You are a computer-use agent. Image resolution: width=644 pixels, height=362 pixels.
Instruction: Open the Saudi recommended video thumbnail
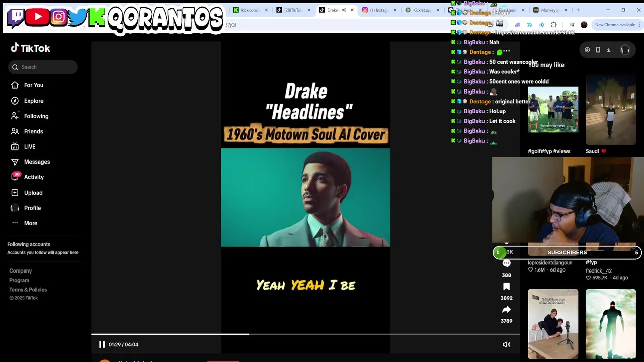610,110
